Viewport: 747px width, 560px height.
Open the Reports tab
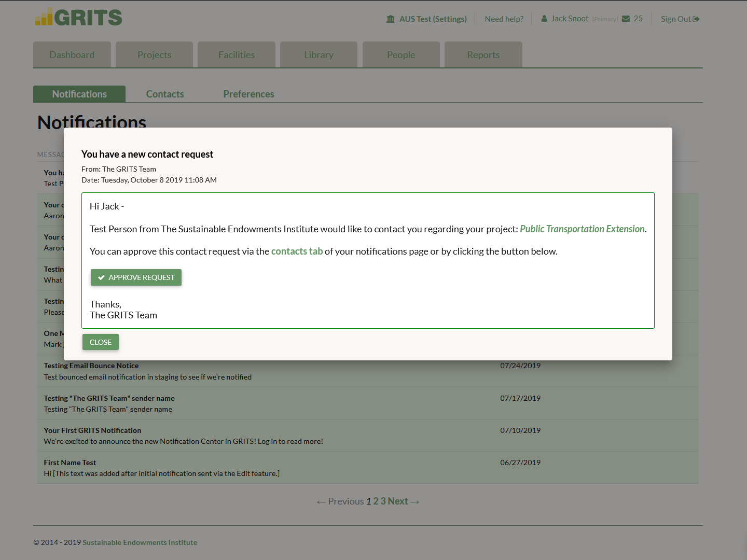(x=483, y=54)
